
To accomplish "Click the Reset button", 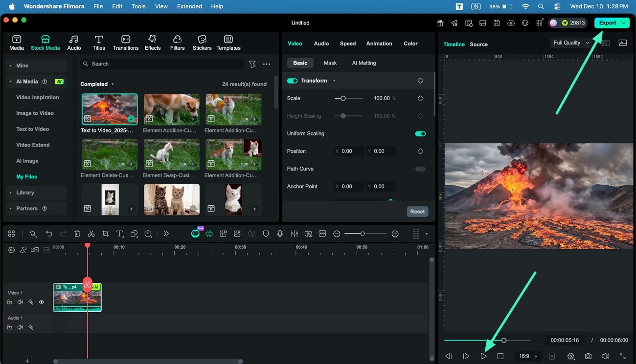I will pos(417,212).
